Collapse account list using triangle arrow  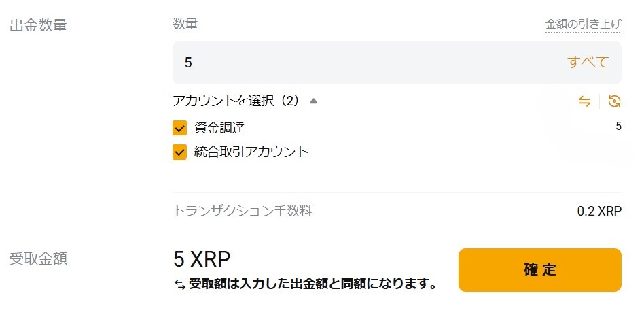313,101
